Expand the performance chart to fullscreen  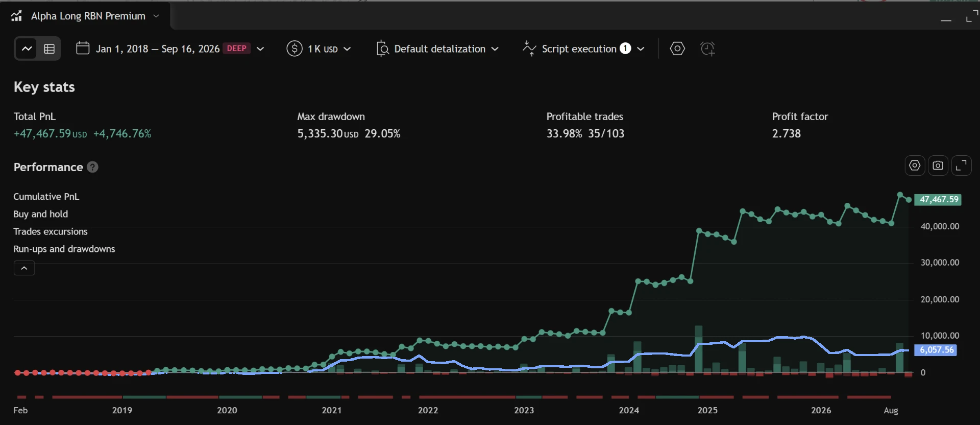[x=962, y=166]
